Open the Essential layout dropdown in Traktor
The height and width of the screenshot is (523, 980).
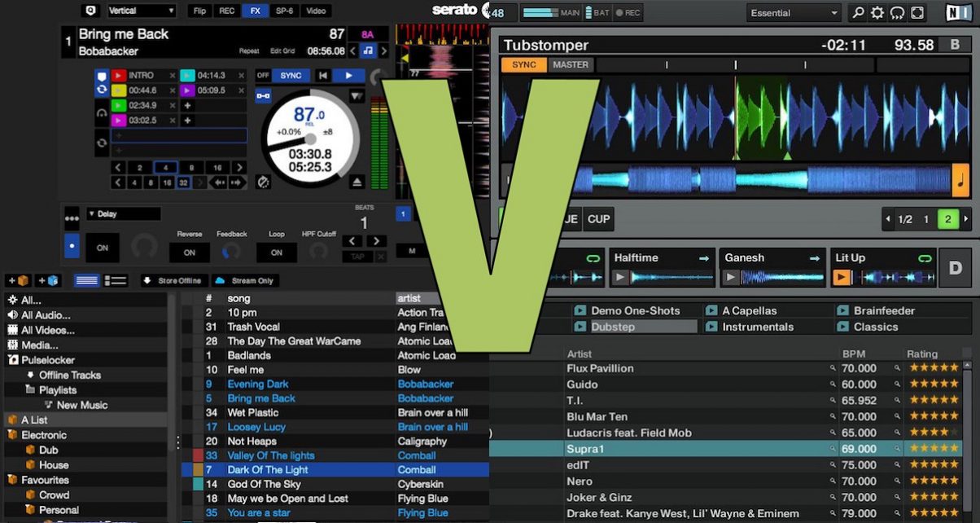pyautogui.click(x=794, y=13)
